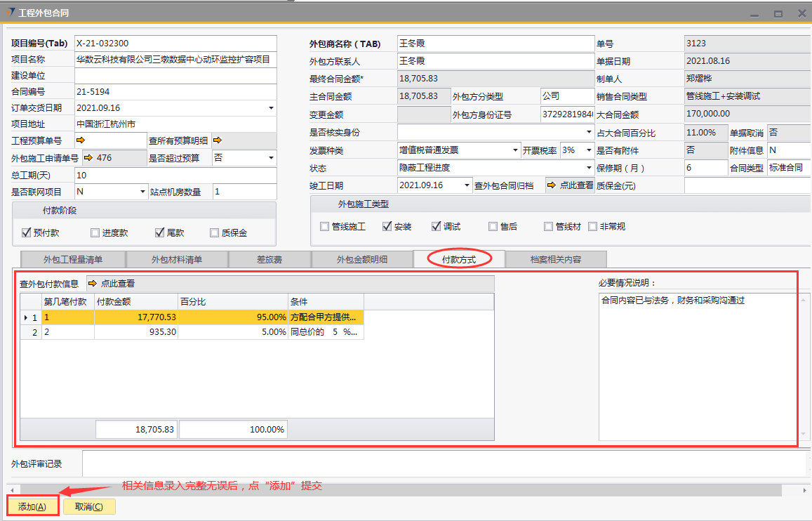
Task: Open the 状态 dropdown list
Action: coord(589,168)
